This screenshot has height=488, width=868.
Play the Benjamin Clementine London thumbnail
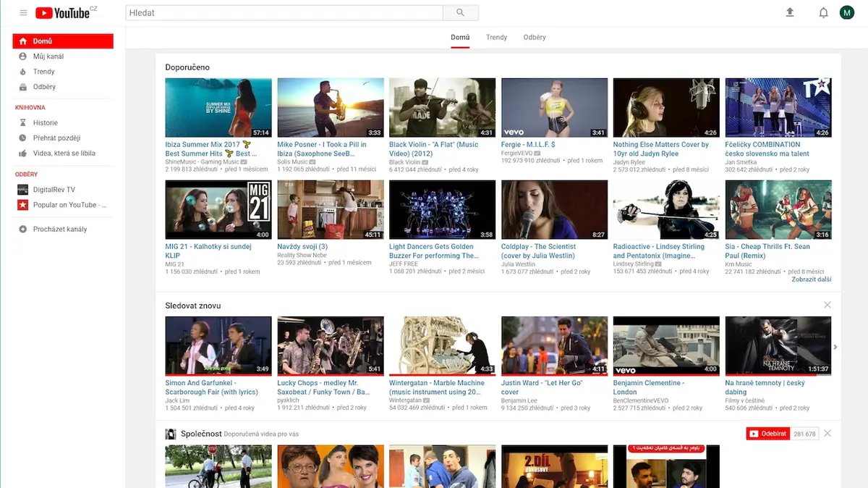666,346
